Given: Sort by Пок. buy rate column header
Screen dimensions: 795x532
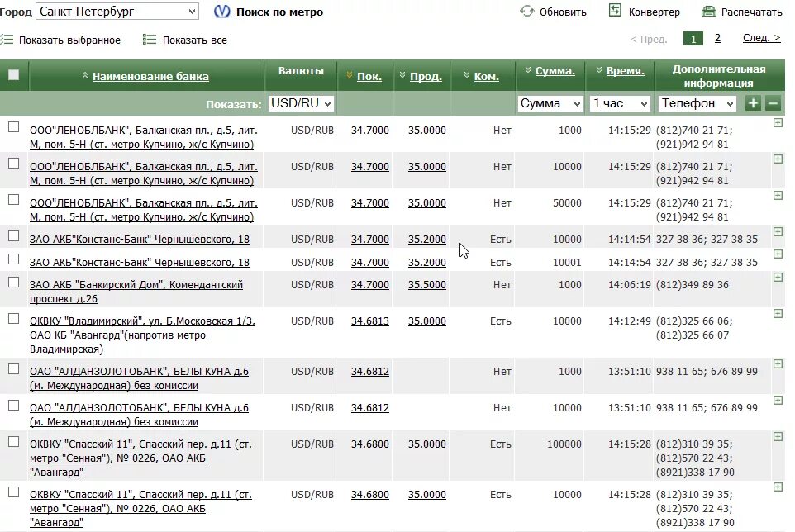Looking at the screenshot, I should click(x=369, y=76).
